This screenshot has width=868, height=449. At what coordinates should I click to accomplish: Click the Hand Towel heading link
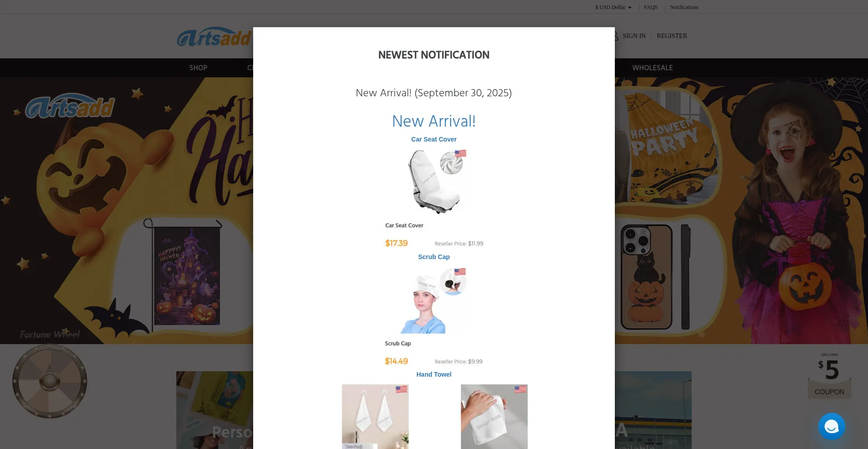pyautogui.click(x=434, y=374)
